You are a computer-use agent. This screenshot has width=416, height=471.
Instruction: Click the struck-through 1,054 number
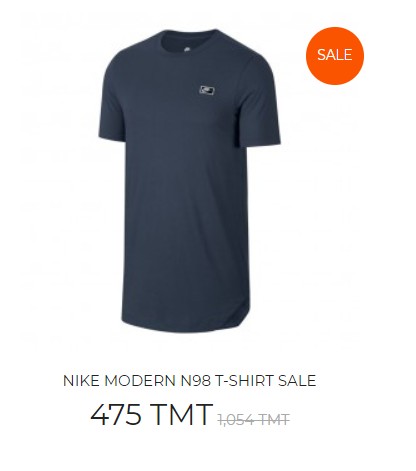[236, 420]
